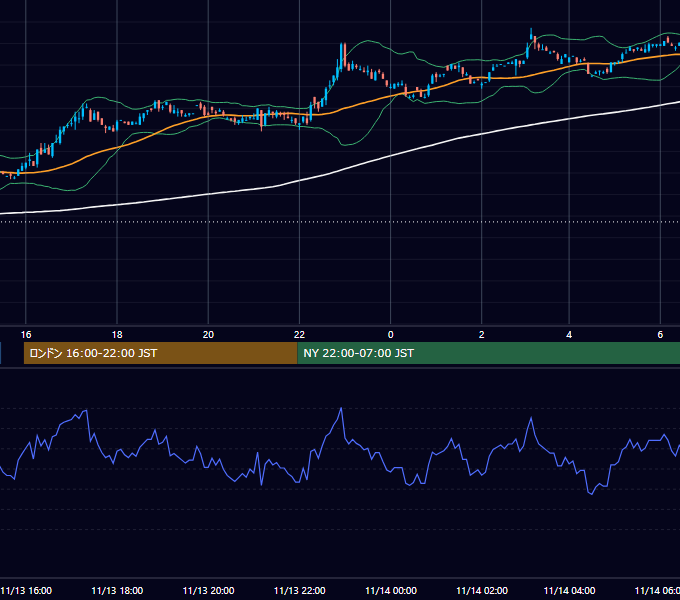680x600 pixels.
Task: Click the 11/14 02:00 date label
Action: [482, 590]
